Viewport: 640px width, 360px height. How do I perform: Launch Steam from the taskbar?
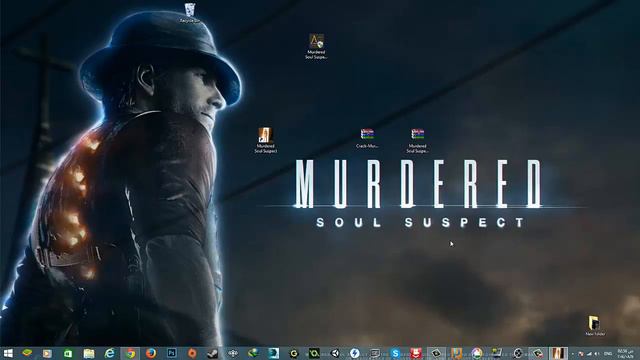(x=212, y=353)
